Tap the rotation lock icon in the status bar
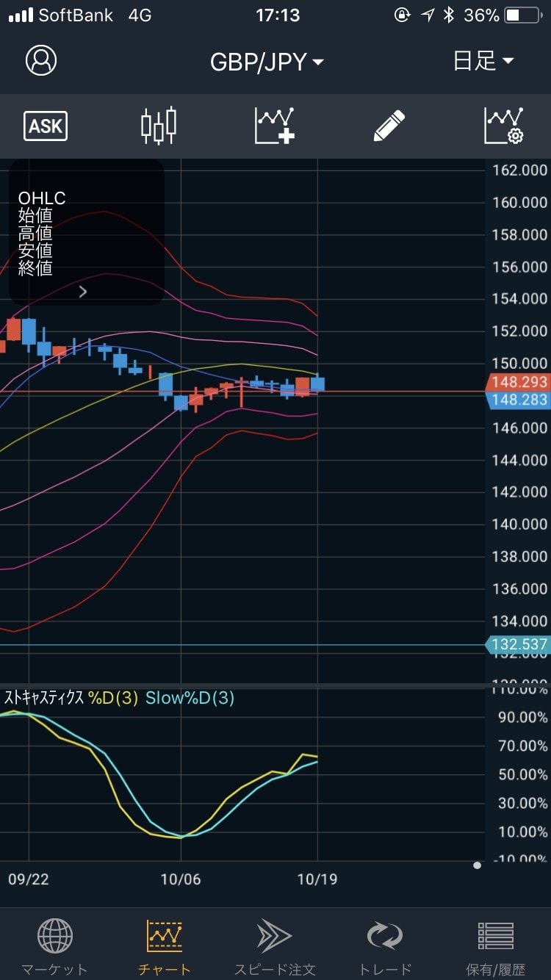The height and width of the screenshot is (980, 551). point(402,15)
